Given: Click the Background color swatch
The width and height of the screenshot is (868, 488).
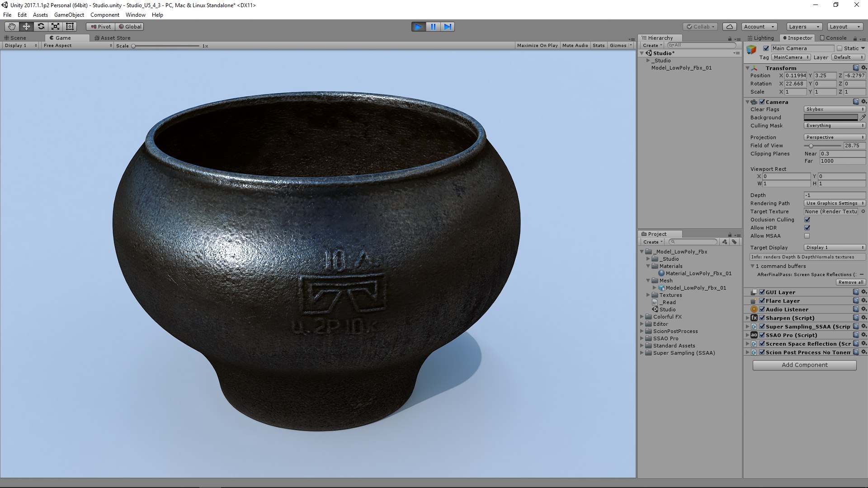Looking at the screenshot, I should [x=830, y=117].
